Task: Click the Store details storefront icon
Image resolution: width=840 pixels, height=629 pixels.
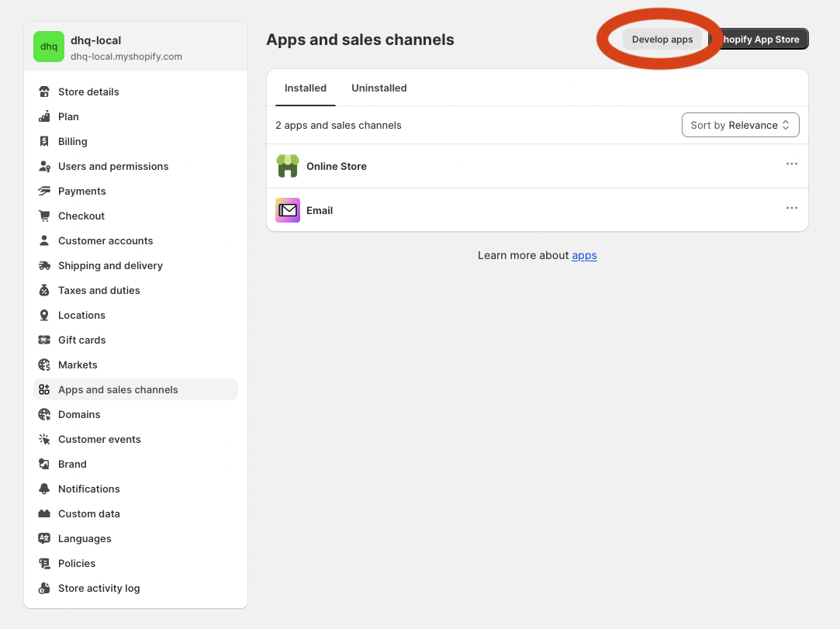Action: [x=44, y=92]
